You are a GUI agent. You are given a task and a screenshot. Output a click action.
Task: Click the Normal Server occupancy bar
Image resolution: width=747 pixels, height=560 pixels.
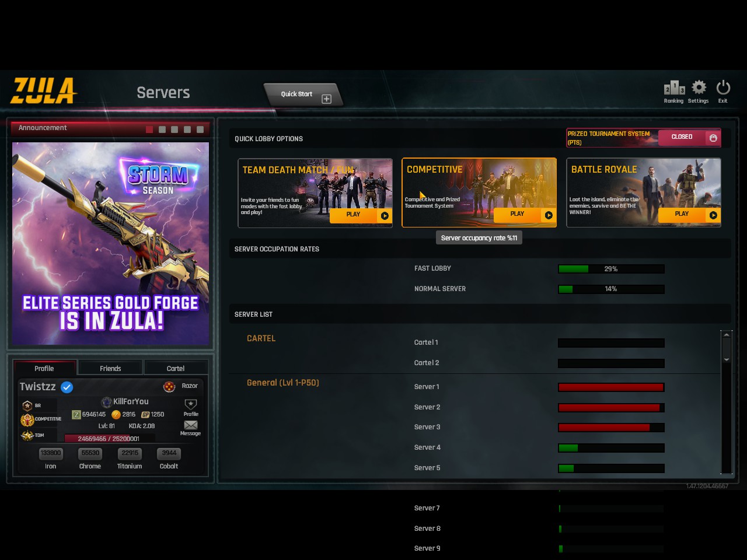611,289
